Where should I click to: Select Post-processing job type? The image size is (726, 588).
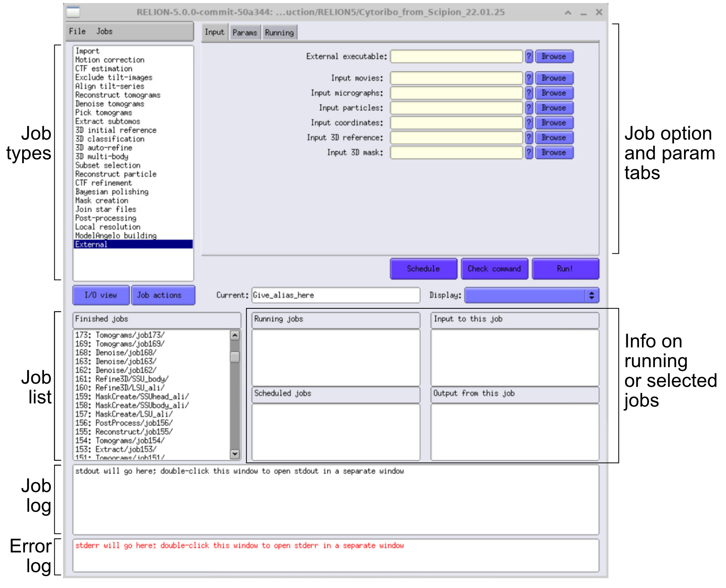point(133,218)
